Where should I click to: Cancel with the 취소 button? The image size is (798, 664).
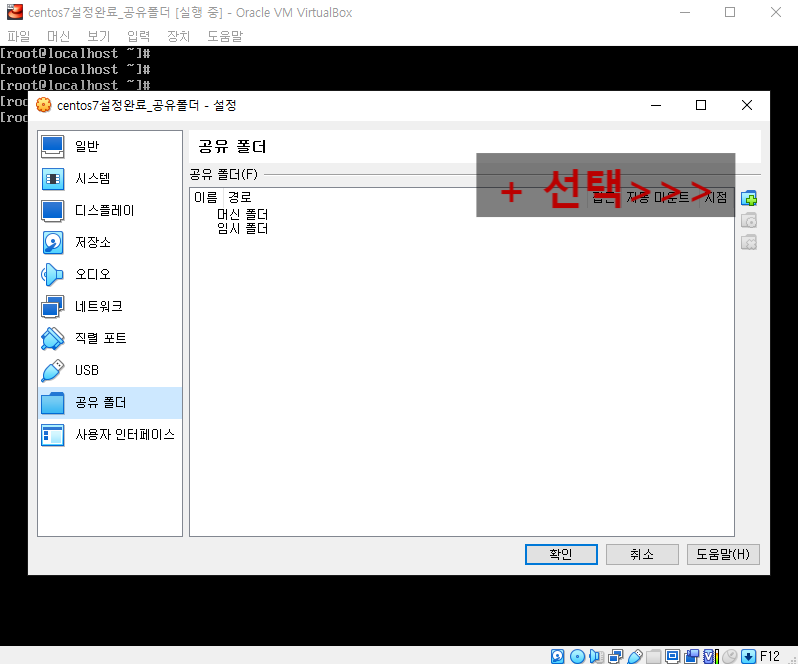click(x=642, y=554)
